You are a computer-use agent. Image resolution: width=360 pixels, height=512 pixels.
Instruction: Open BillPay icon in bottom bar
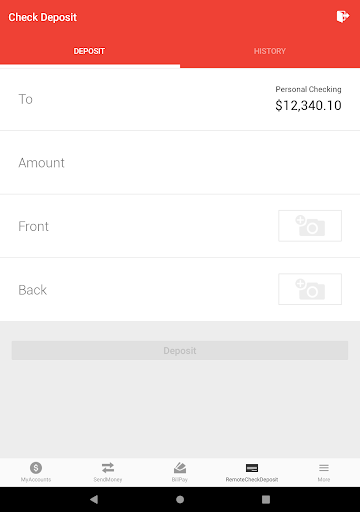coord(180,468)
